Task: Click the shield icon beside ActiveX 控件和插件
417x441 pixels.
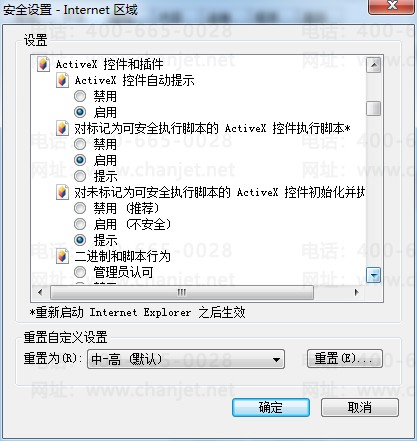Action: [x=43, y=64]
